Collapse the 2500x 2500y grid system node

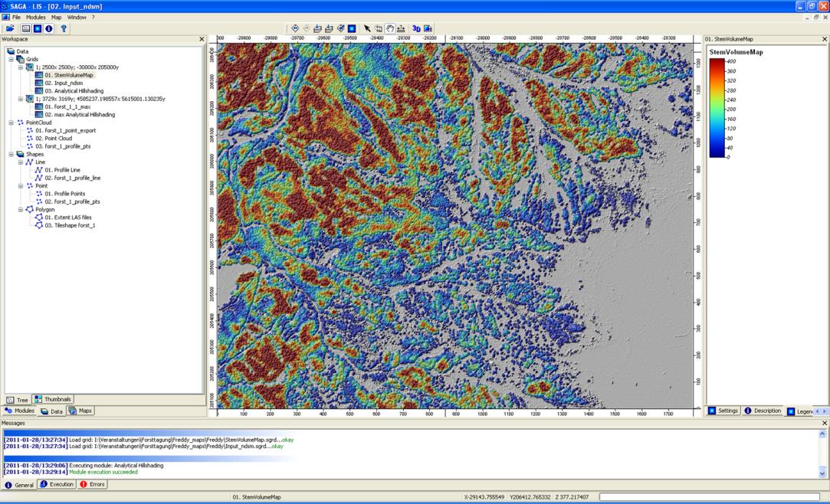tap(21, 67)
